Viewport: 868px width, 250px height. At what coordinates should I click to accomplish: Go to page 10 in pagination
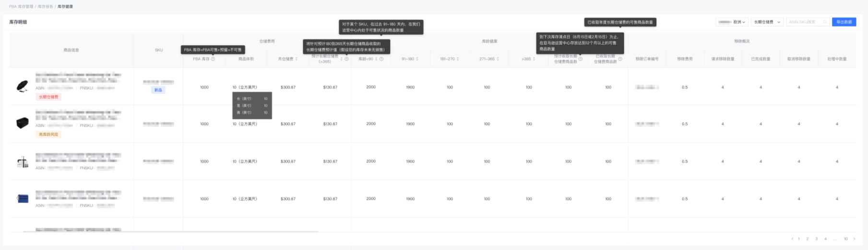846,239
